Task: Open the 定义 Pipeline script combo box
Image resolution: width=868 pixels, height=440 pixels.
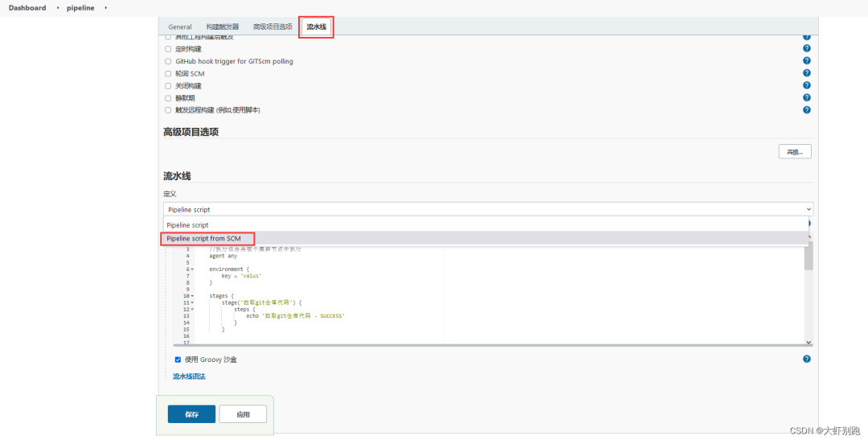Action: (489, 209)
